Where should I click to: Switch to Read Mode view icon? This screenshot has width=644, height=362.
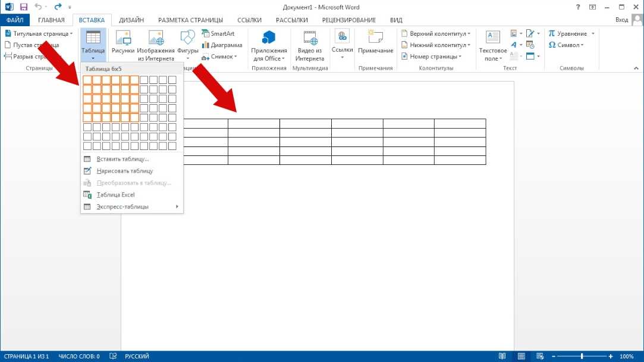point(502,356)
